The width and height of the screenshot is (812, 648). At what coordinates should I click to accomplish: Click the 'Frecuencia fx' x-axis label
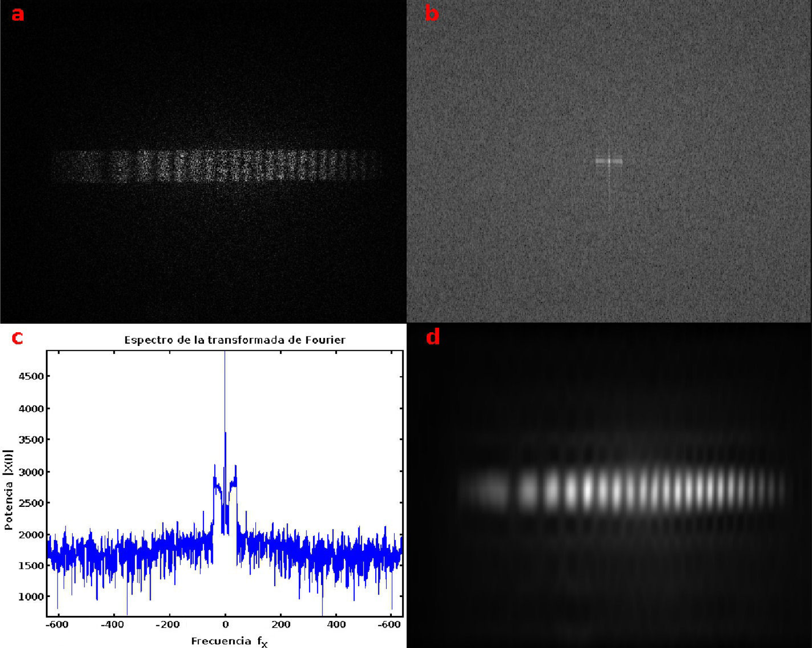(229, 641)
